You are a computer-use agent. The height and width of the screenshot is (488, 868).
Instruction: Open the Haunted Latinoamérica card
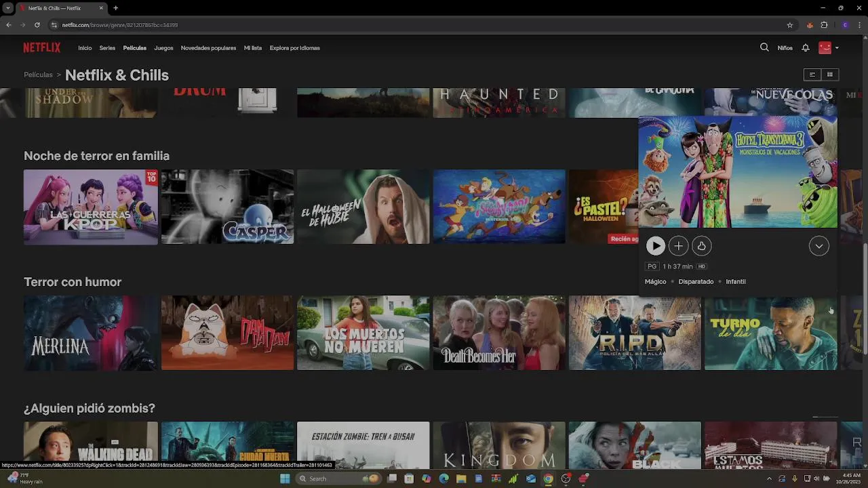pyautogui.click(x=499, y=102)
